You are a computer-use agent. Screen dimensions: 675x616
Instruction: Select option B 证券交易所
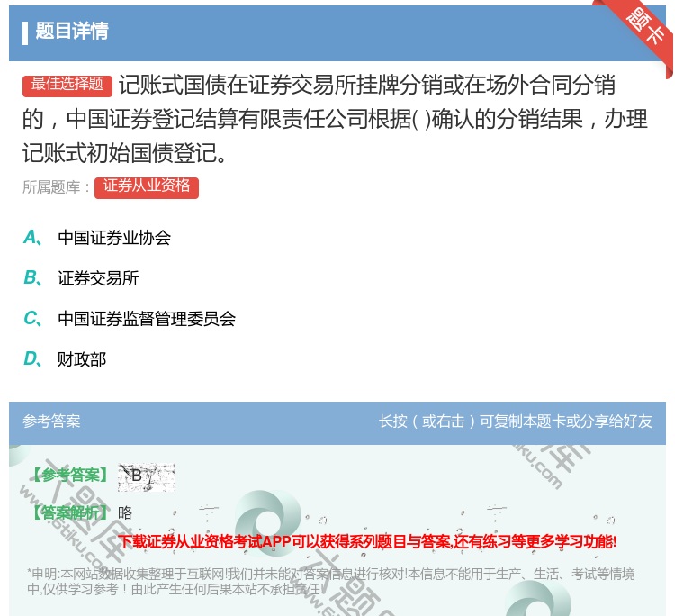81,278
